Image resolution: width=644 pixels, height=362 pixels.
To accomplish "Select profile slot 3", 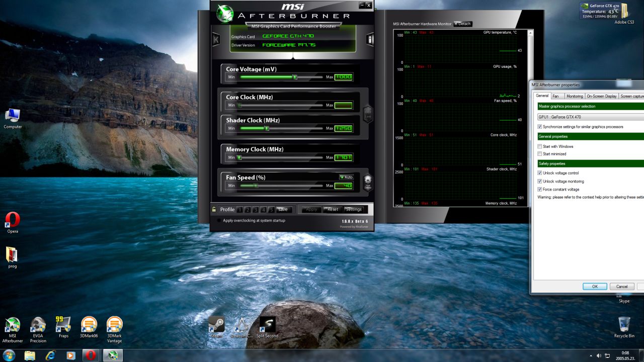I will (x=256, y=210).
